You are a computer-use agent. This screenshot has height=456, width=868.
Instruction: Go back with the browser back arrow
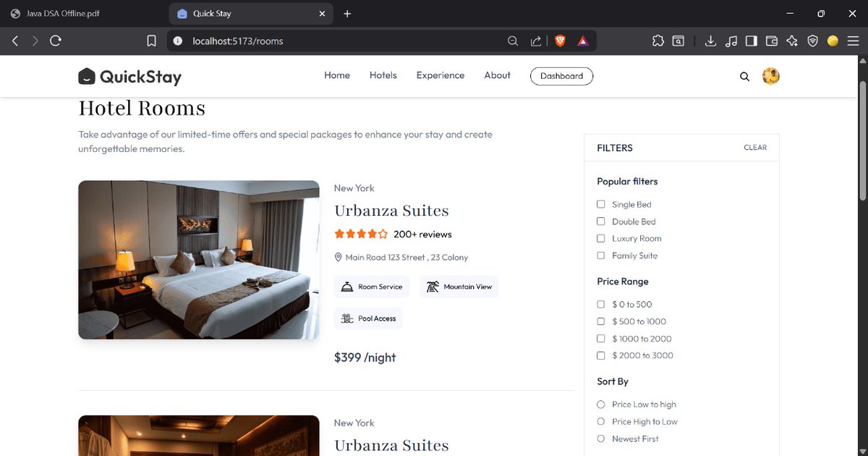pyautogui.click(x=14, y=41)
